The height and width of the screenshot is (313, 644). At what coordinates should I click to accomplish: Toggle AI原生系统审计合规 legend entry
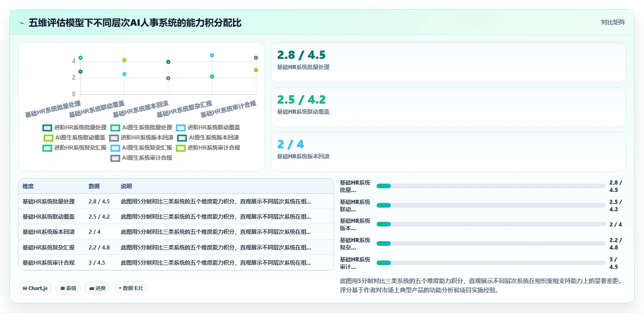tap(141, 158)
